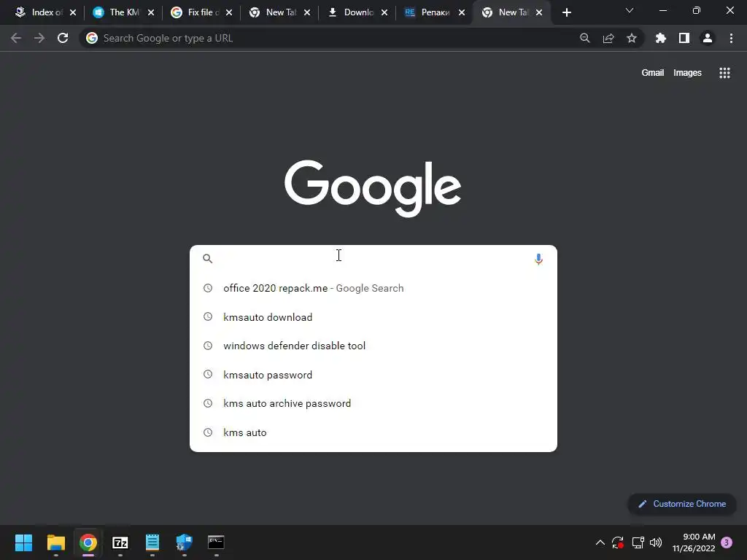Image resolution: width=747 pixels, height=560 pixels.
Task: Close the 'Репаки' tab
Action: [x=462, y=12]
